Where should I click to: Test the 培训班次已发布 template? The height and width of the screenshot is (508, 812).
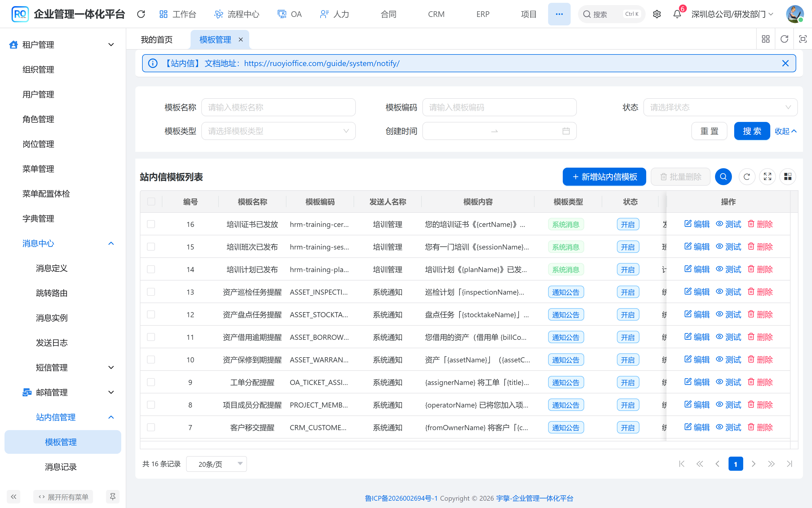729,247
